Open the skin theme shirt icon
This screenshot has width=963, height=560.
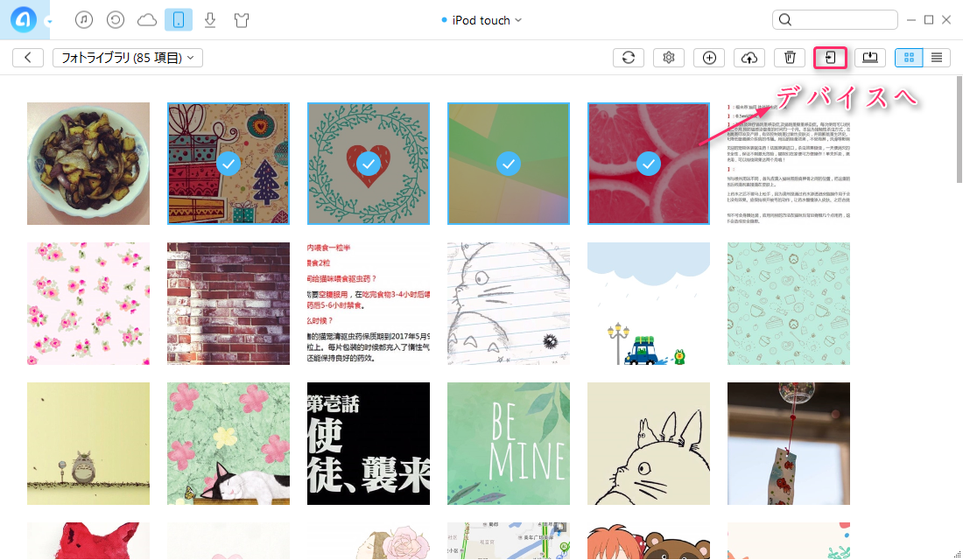(242, 20)
